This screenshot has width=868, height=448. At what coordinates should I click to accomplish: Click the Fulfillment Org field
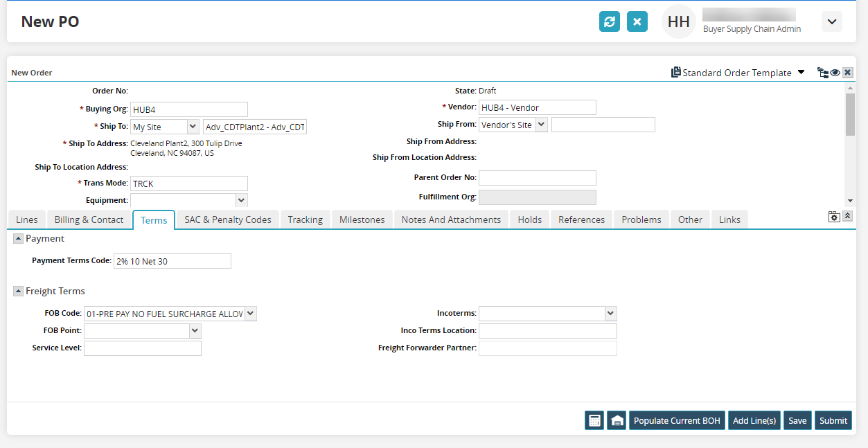(538, 197)
